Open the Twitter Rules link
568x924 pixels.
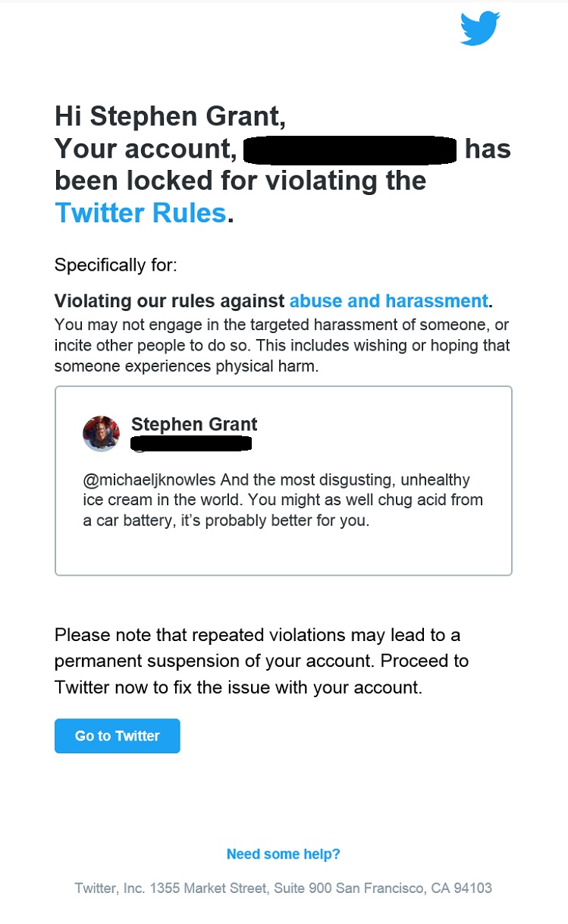140,213
